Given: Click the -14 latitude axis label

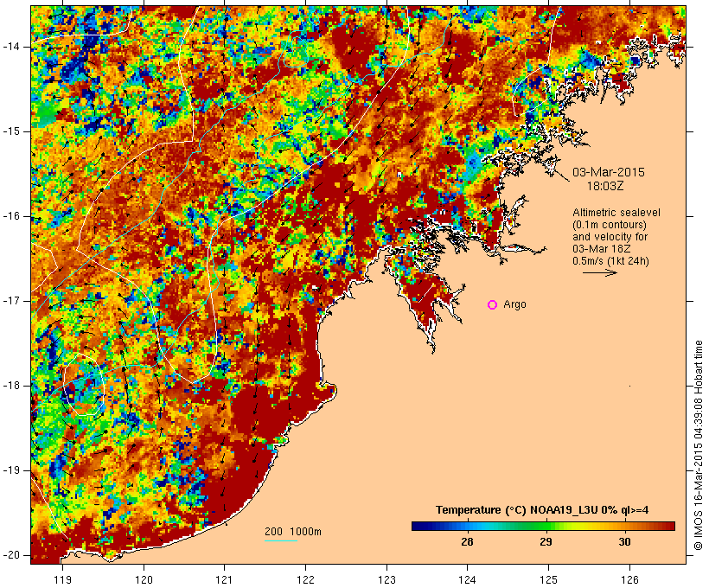Looking at the screenshot, I should coord(10,47).
